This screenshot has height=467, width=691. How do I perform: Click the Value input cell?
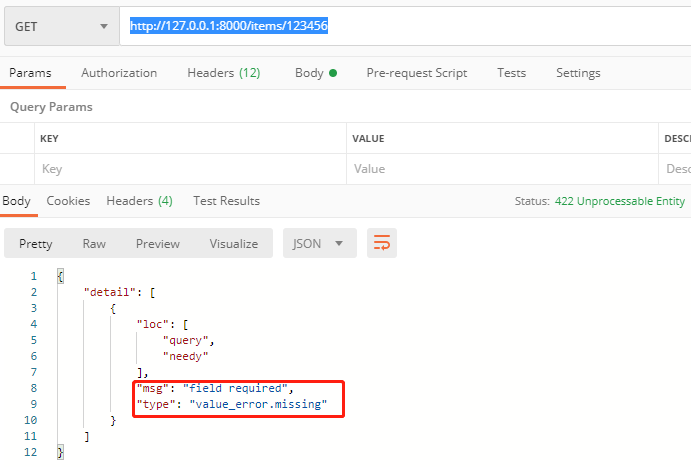click(x=500, y=170)
